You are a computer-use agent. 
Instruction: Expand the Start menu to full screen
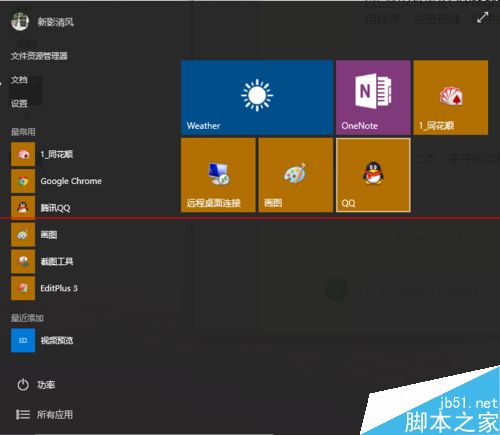[x=482, y=18]
